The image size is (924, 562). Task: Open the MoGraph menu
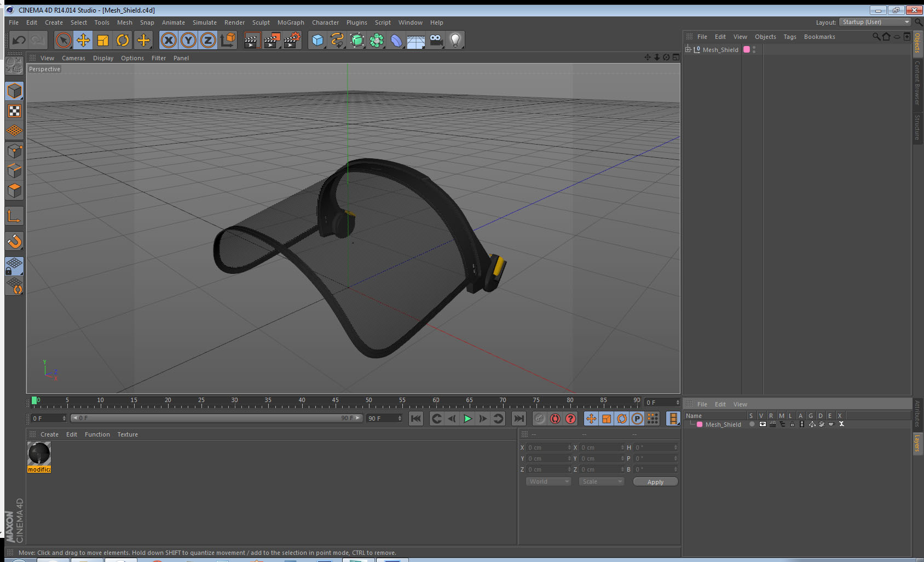coord(291,22)
